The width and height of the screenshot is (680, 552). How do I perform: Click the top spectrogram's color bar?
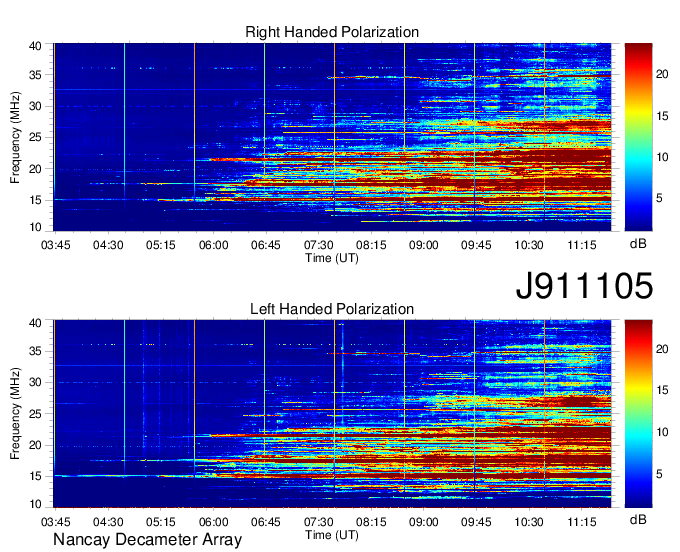point(638,137)
